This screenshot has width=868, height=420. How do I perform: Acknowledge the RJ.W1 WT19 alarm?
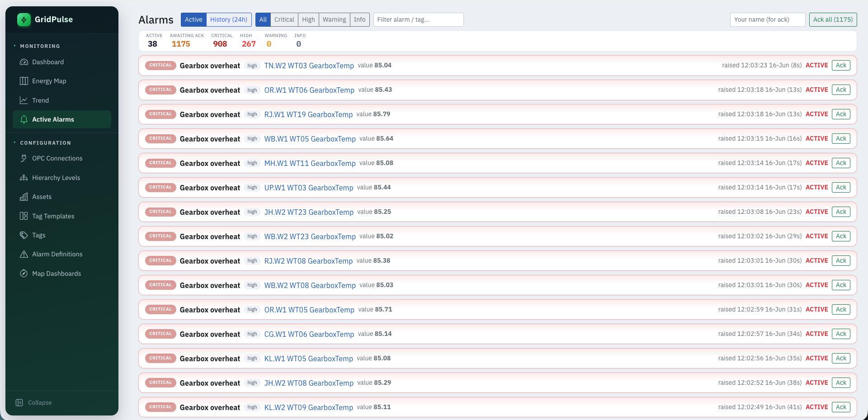(x=841, y=114)
